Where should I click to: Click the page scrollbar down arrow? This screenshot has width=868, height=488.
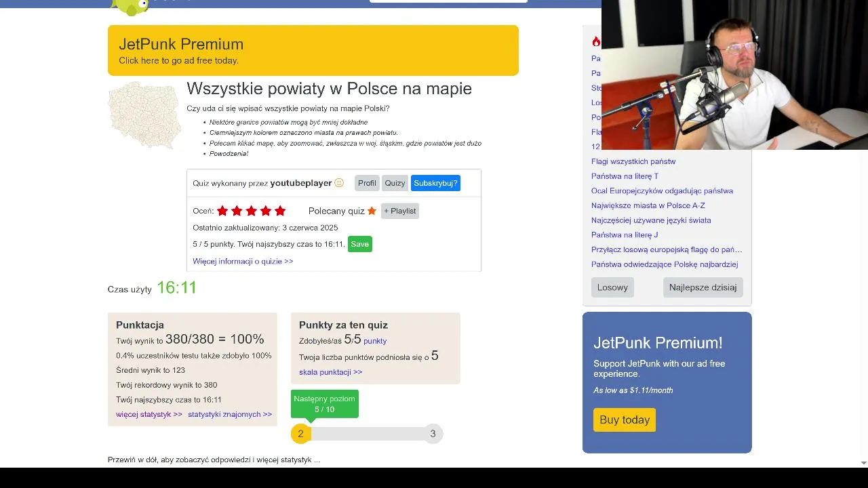pos(863,463)
